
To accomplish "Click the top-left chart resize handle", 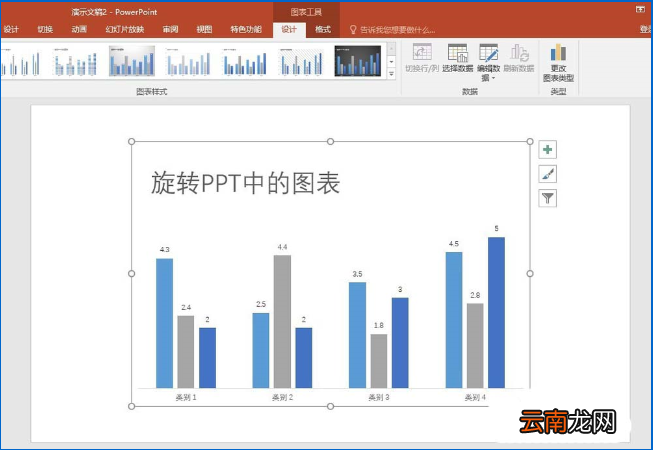I will (132, 142).
